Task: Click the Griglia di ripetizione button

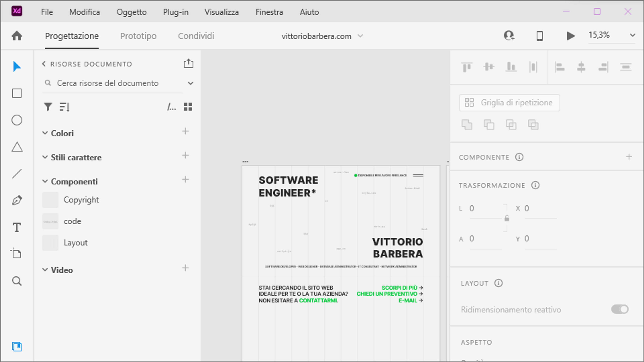Action: point(509,102)
